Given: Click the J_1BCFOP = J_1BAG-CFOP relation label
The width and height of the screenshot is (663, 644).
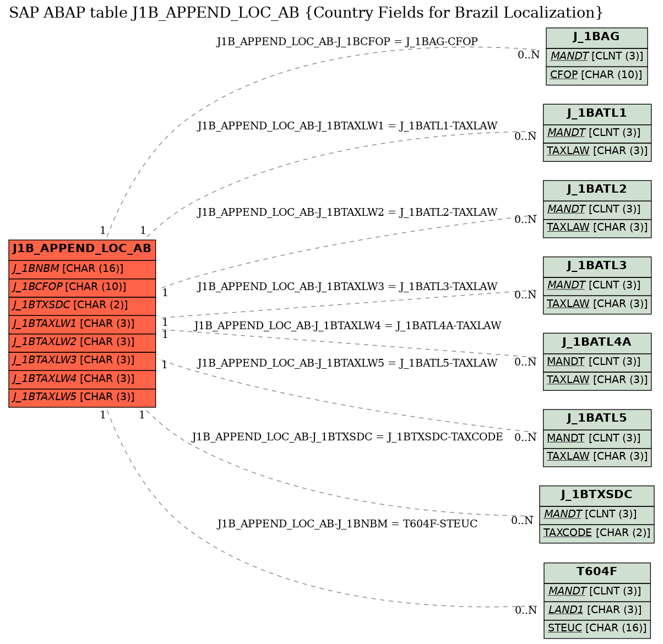Looking at the screenshot, I should coord(347,42).
